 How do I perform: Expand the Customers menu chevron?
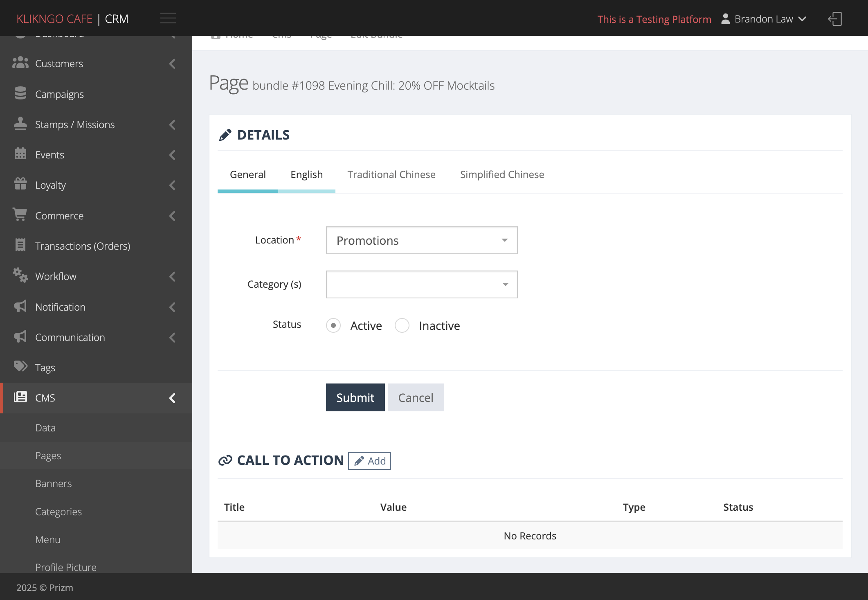[x=173, y=64]
